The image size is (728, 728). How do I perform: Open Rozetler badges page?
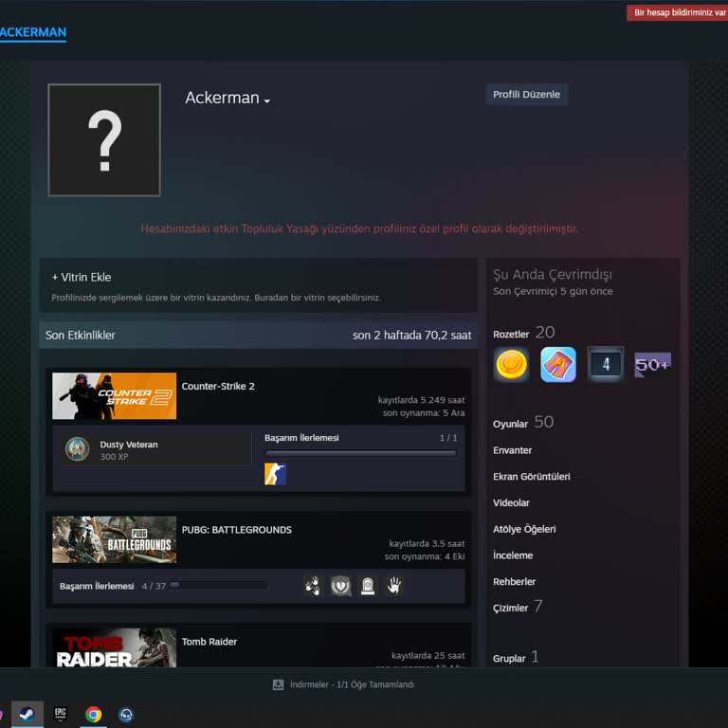511,335
